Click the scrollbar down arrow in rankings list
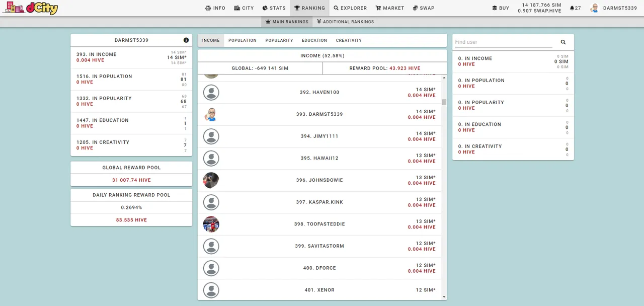The height and width of the screenshot is (306, 644). tap(444, 297)
